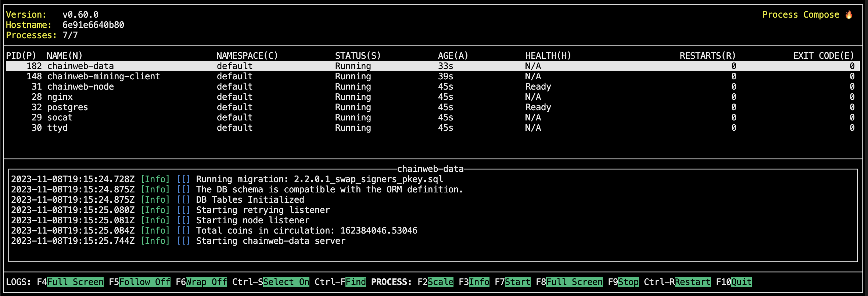Click the Processes count 7/7
868x296 pixels.
70,35
